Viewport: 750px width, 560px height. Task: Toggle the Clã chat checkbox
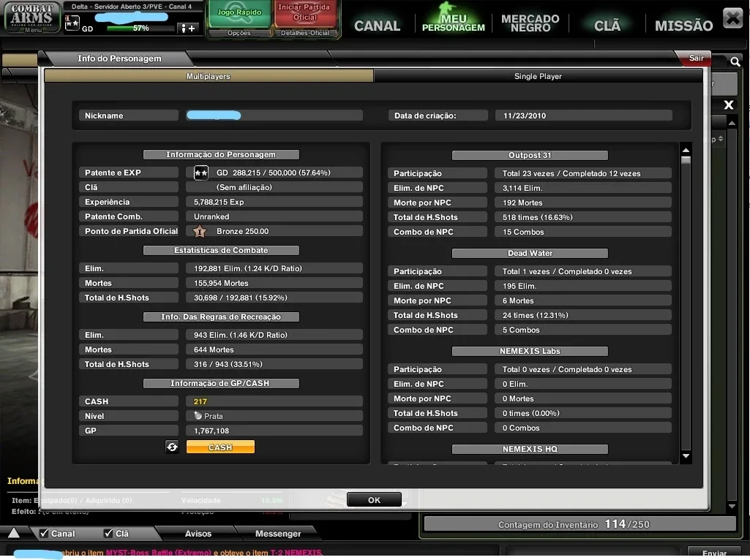[108, 533]
